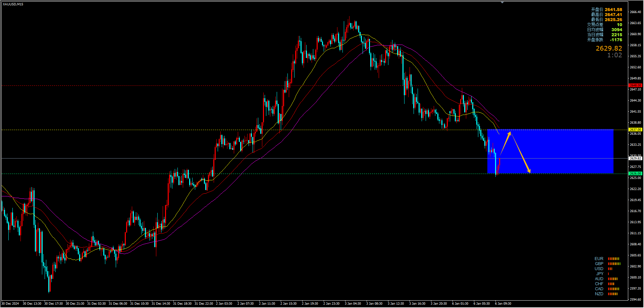
Task: Click the CAD currency strength label
Action: tap(599, 289)
